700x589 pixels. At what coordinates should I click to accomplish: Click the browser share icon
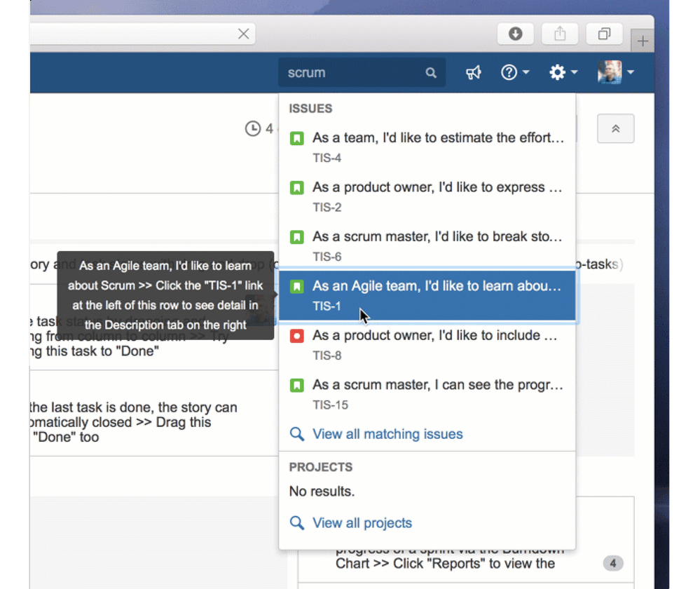560,34
